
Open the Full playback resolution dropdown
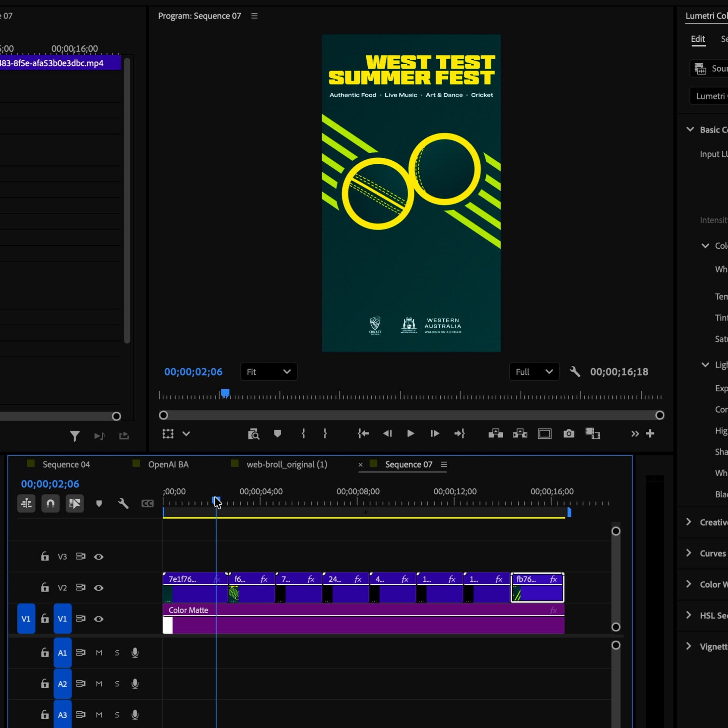pos(534,372)
